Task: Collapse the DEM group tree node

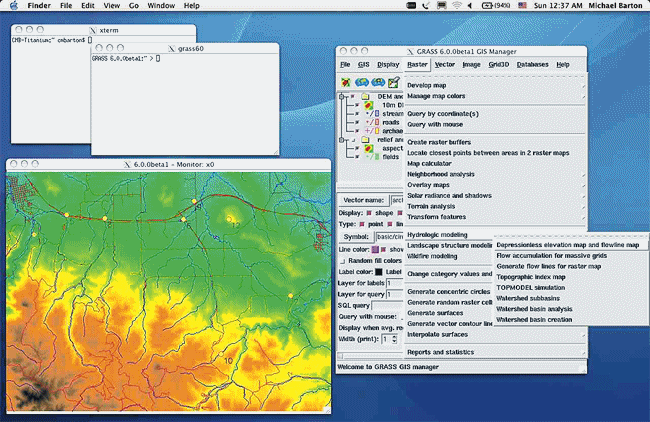Action: coord(342,97)
